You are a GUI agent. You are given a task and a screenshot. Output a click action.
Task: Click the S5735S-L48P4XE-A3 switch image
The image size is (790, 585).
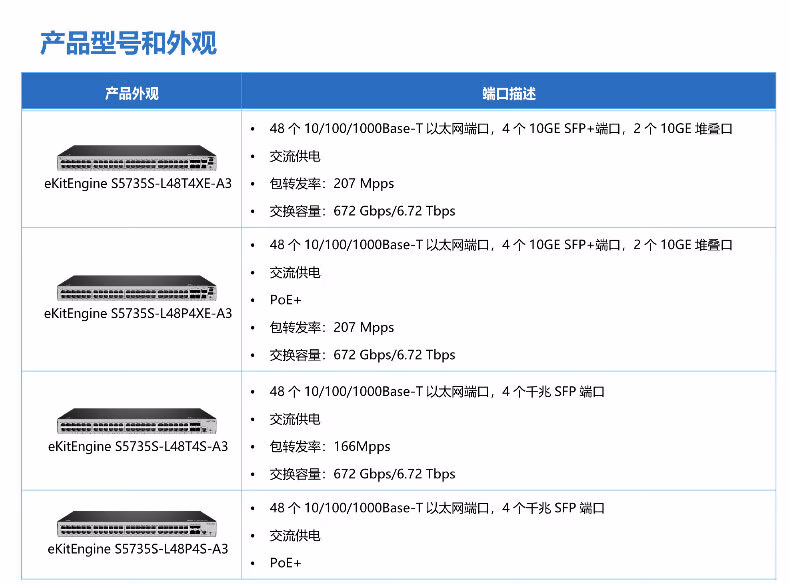137,289
